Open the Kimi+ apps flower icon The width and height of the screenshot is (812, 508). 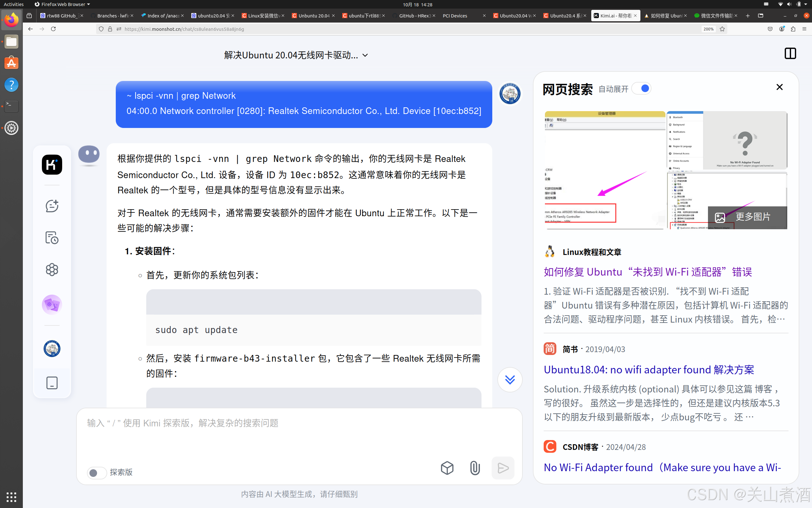click(52, 270)
